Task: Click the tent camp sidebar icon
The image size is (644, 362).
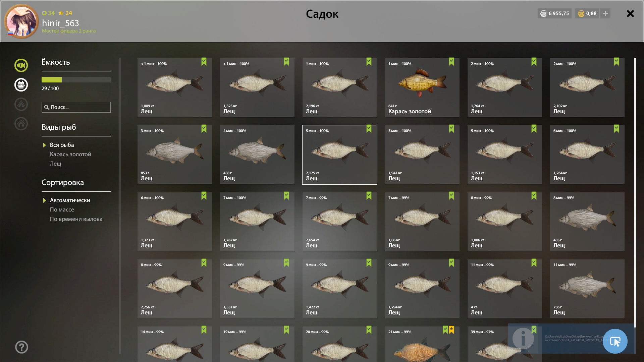Action: coord(21,104)
